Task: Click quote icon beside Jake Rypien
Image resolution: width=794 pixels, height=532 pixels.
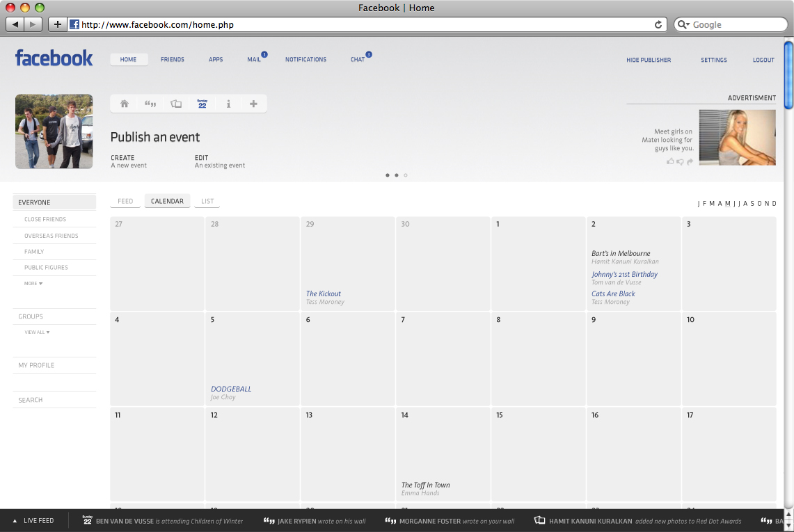Action: (269, 520)
